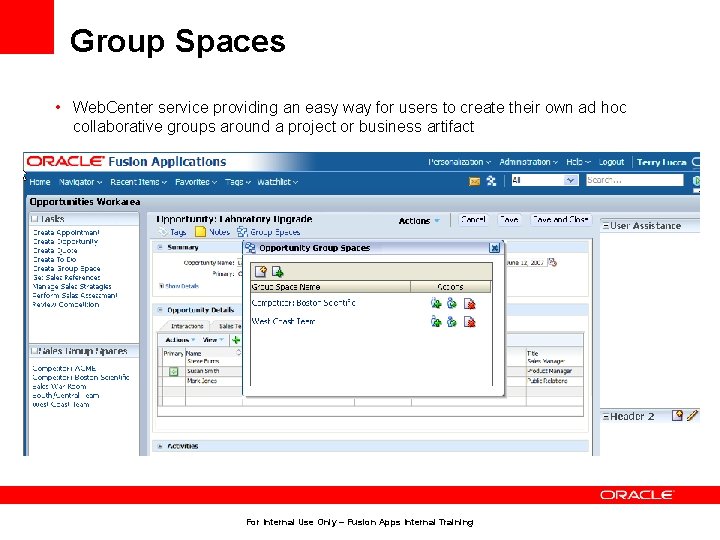Screen dimensions: 720x540
Task: Click the page with green plus icon in dialog
Action: tap(277, 272)
